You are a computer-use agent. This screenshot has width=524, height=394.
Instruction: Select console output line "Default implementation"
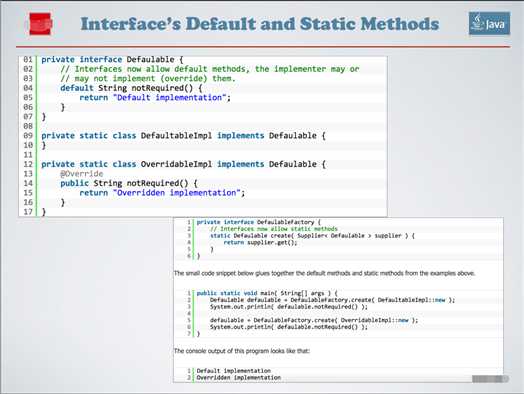234,371
